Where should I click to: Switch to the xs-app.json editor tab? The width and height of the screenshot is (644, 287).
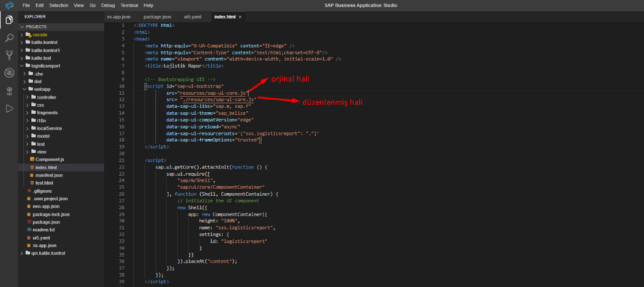(118, 17)
